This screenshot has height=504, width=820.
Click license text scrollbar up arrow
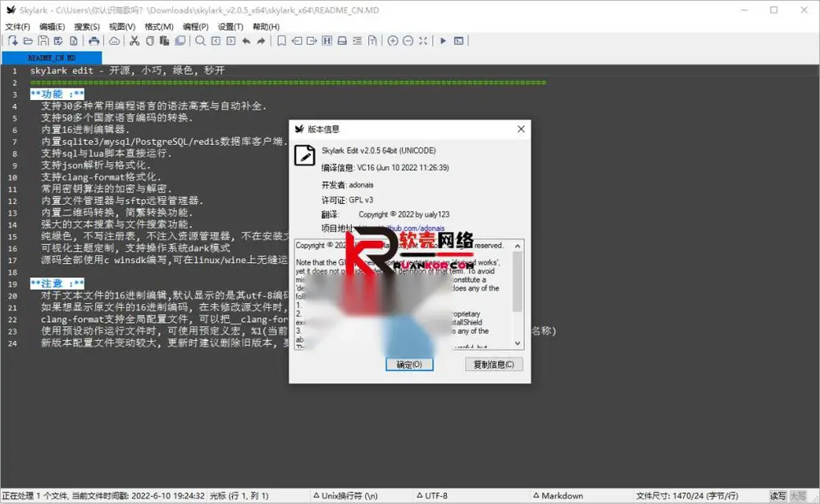point(517,246)
